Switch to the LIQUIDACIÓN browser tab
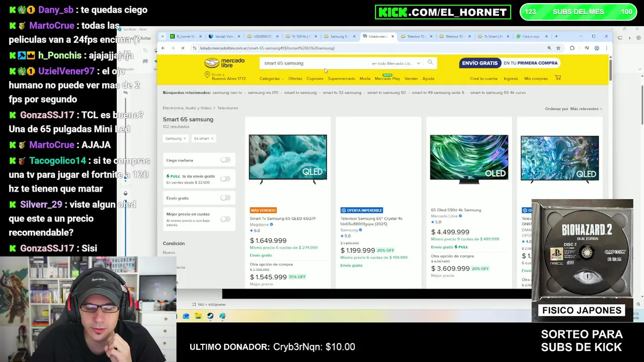The height and width of the screenshot is (362, 644). (x=263, y=36)
